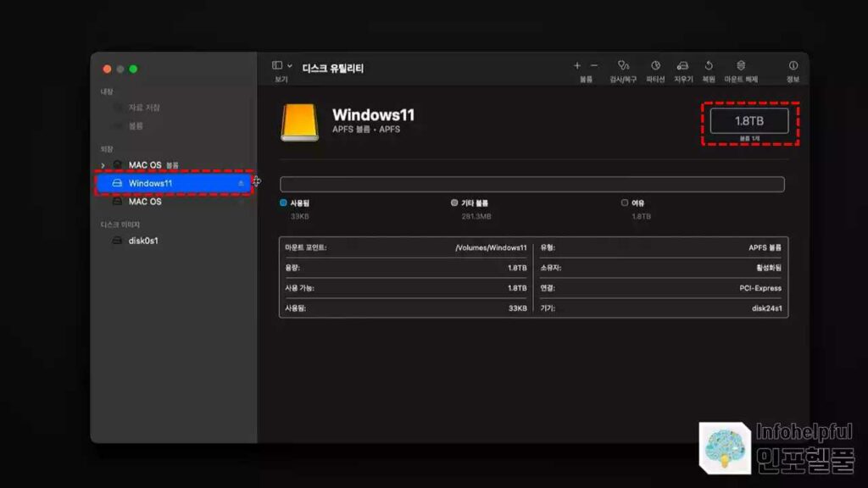Run First Aid (검사/복구) stethoscope icon

(x=623, y=65)
